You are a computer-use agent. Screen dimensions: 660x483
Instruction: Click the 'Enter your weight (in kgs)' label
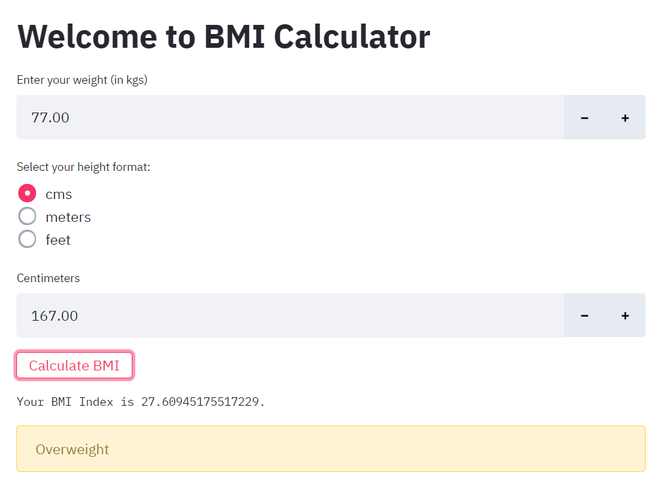pyautogui.click(x=82, y=80)
